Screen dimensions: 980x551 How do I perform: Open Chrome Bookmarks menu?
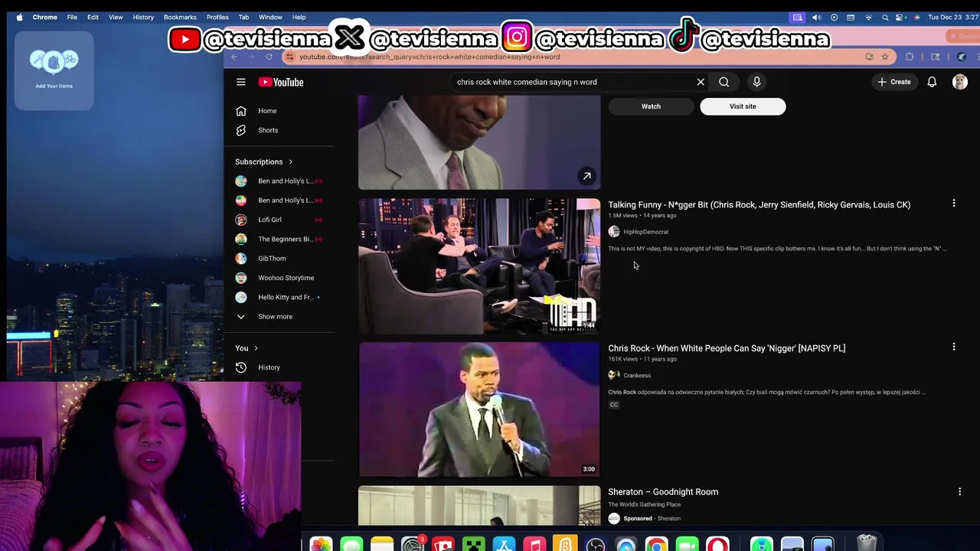[x=180, y=17]
